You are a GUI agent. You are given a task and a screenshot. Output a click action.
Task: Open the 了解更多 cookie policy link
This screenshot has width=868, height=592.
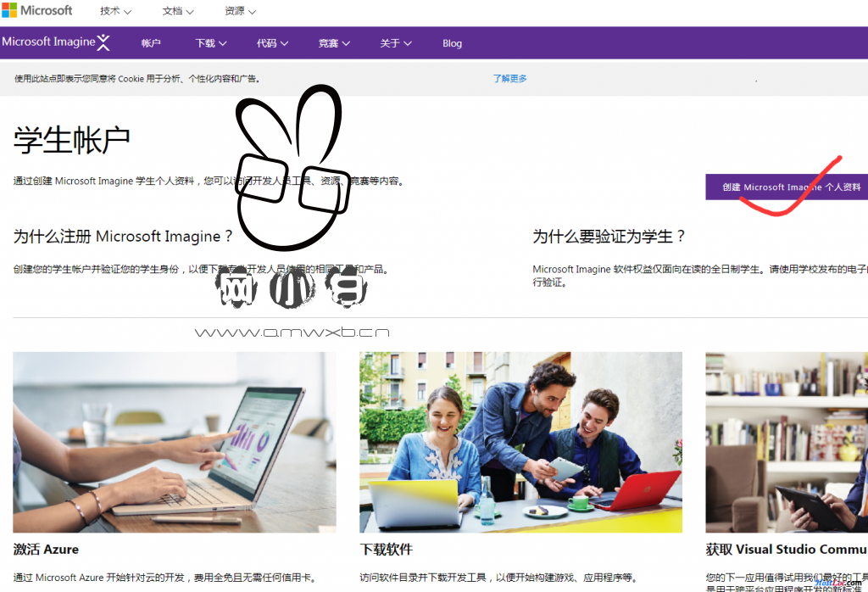[x=509, y=77]
